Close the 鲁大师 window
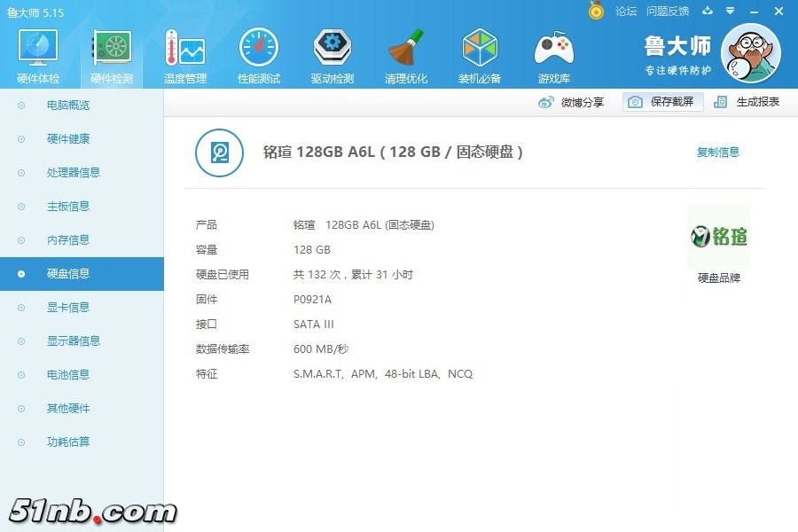Screen dimensions: 798x532 [x=778, y=12]
